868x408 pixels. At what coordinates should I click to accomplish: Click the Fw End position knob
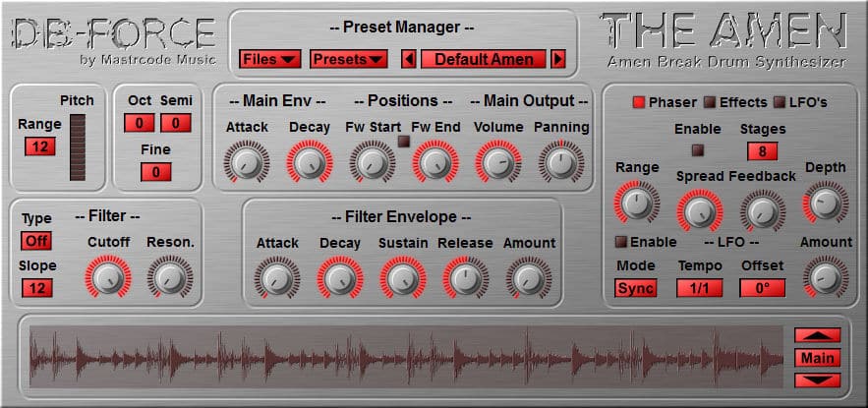tap(435, 161)
